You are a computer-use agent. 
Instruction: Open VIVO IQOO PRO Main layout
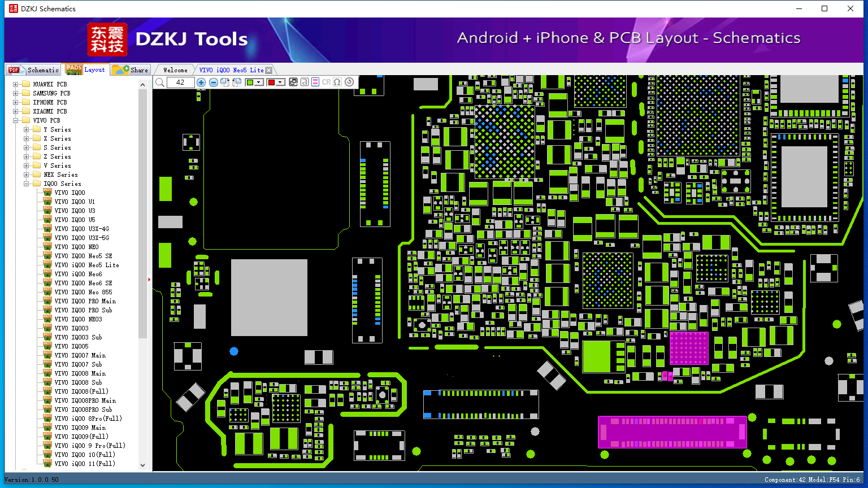tap(85, 301)
